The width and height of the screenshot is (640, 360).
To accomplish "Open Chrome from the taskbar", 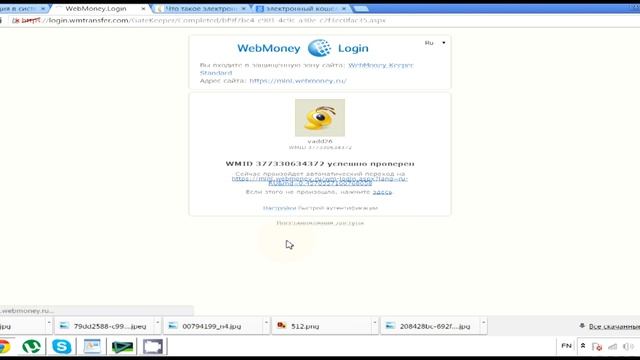I will point(4,347).
